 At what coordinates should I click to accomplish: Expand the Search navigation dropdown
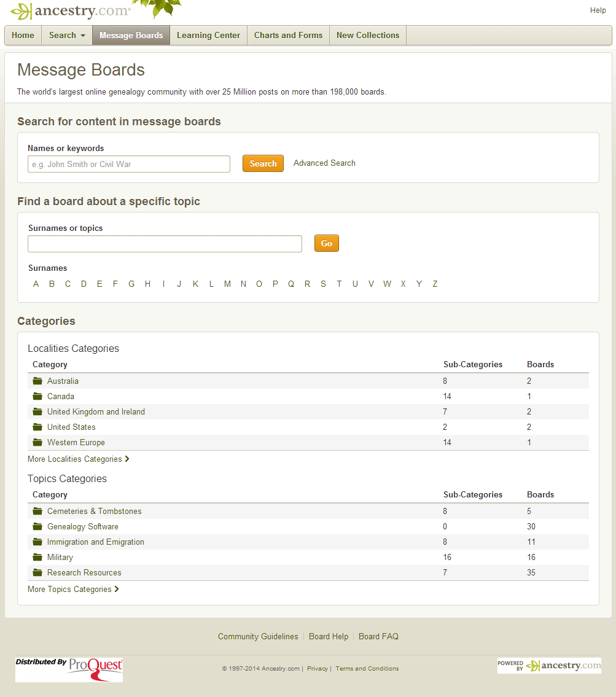click(66, 35)
